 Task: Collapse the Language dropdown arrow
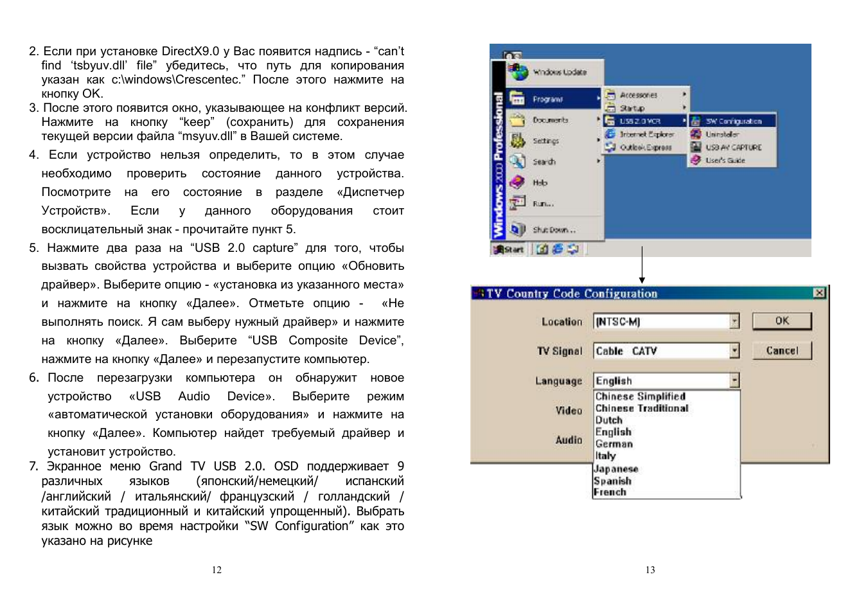734,380
